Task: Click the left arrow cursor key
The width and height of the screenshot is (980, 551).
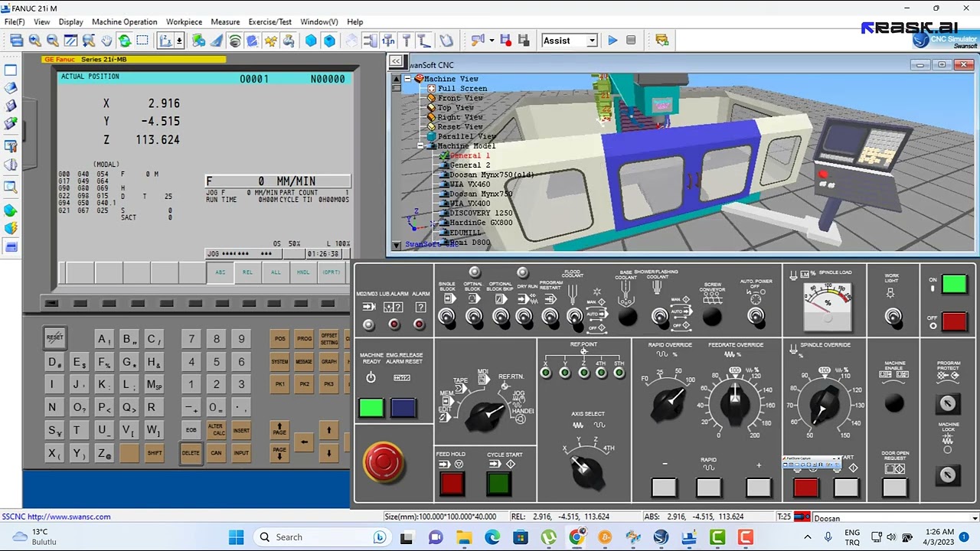Action: pos(304,442)
